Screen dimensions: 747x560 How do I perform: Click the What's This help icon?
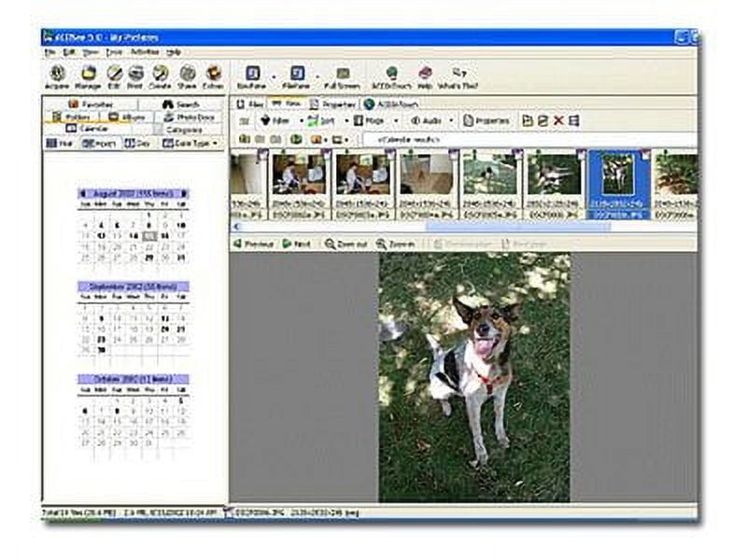pyautogui.click(x=458, y=75)
